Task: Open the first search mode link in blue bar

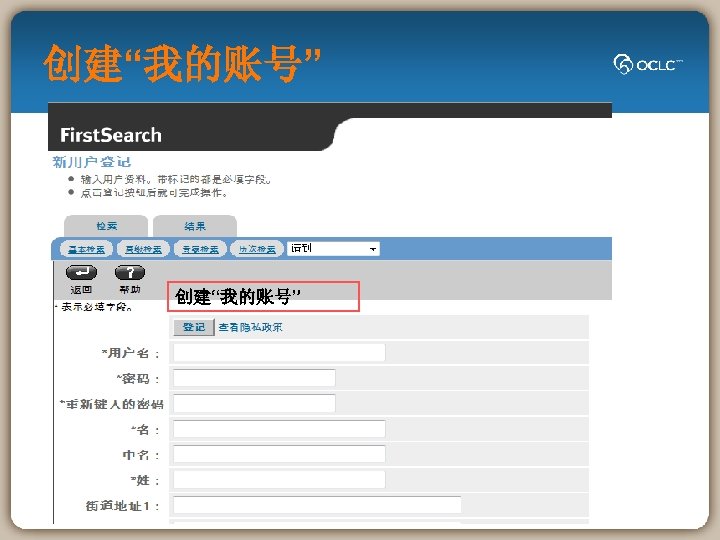Action: coord(86,249)
